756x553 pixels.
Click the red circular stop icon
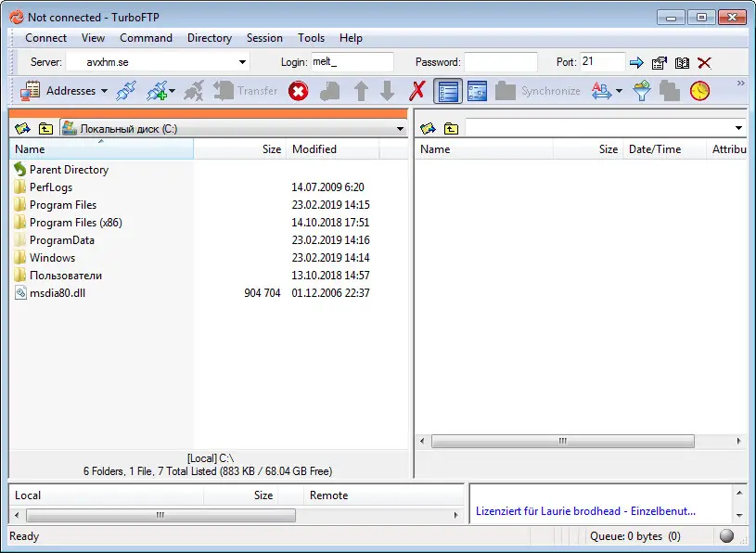pyautogui.click(x=299, y=91)
